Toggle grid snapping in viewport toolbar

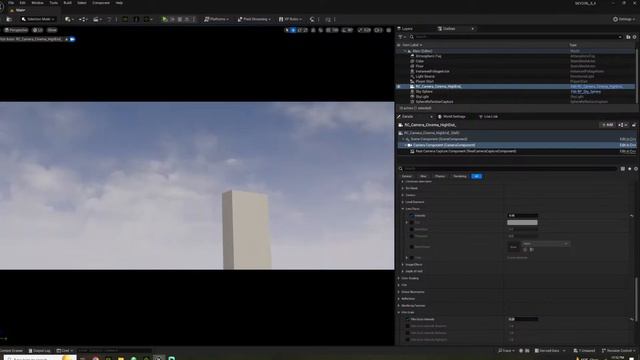click(329, 30)
